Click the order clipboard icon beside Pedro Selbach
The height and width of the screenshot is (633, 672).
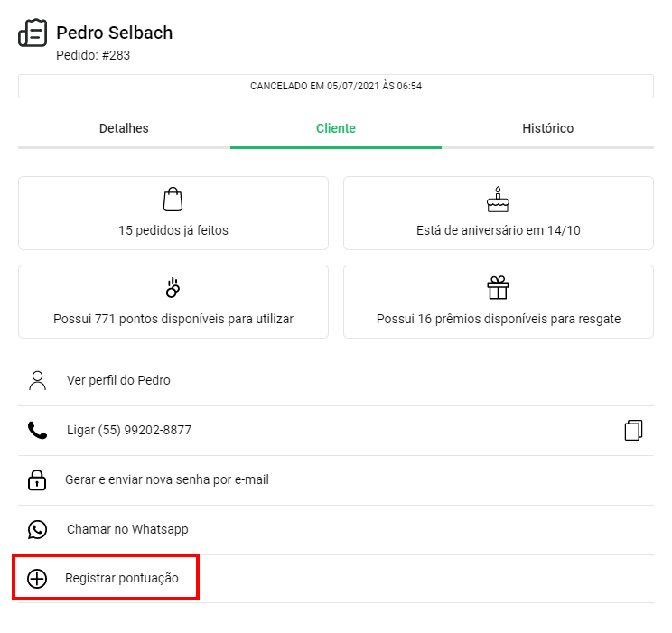[33, 33]
